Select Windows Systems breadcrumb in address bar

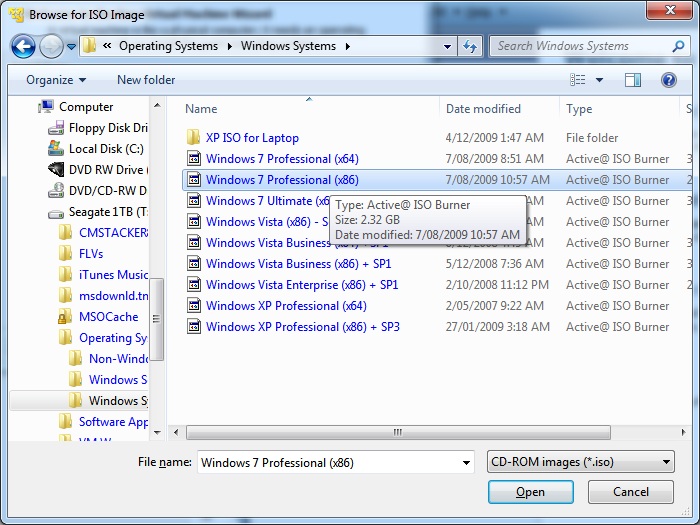pyautogui.click(x=288, y=46)
